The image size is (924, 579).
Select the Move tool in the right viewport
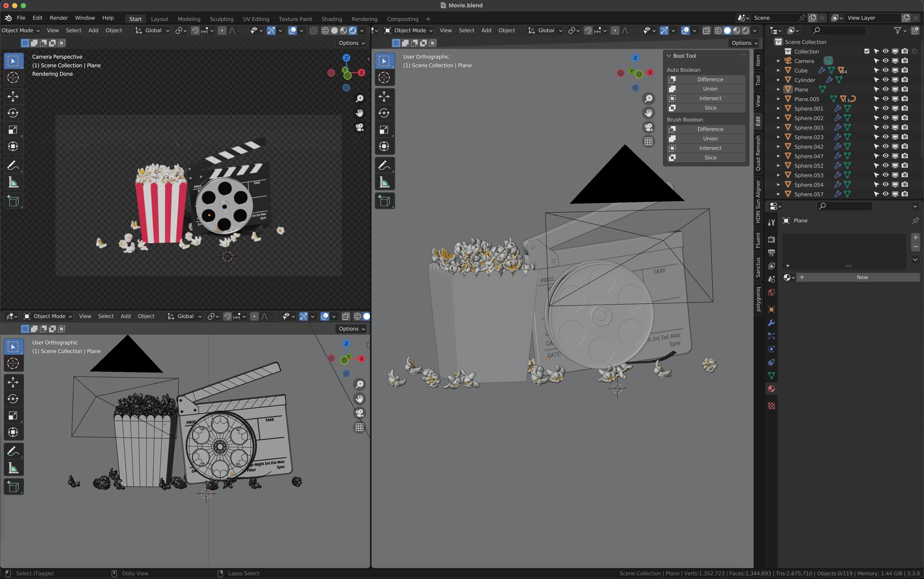tap(384, 96)
